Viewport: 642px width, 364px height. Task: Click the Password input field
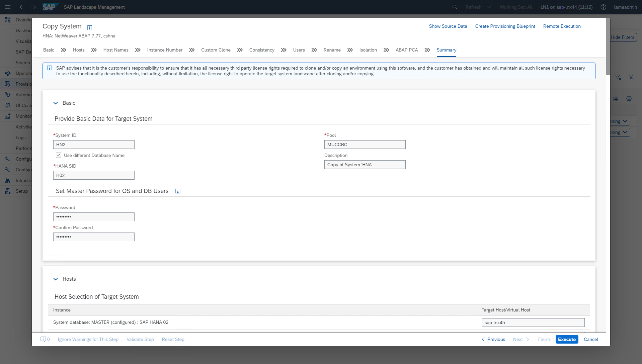point(94,217)
